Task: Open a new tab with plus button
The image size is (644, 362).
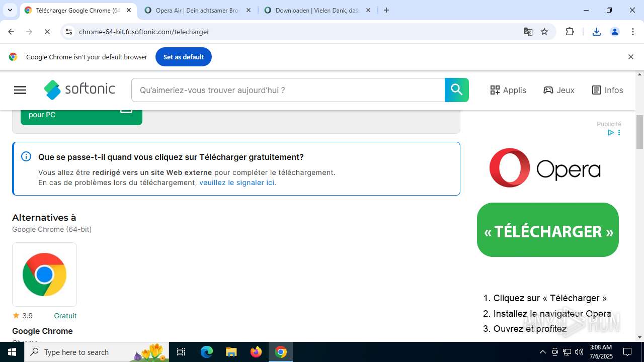Action: [x=386, y=10]
